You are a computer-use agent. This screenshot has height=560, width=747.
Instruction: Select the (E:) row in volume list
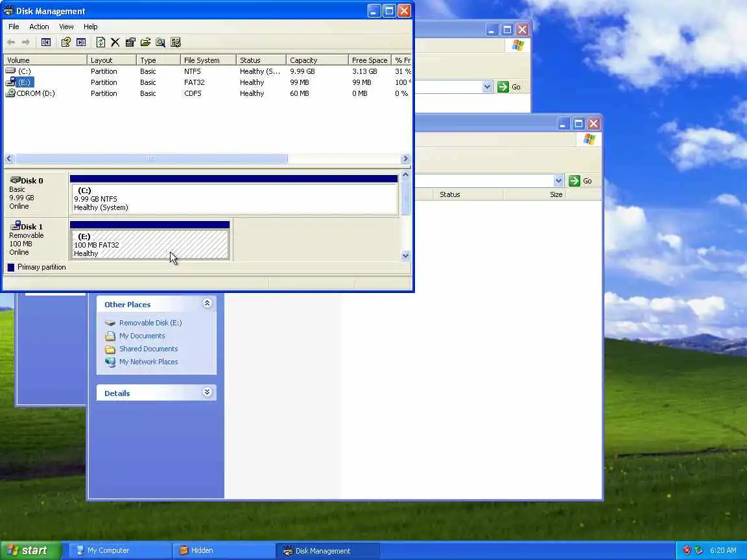point(207,82)
